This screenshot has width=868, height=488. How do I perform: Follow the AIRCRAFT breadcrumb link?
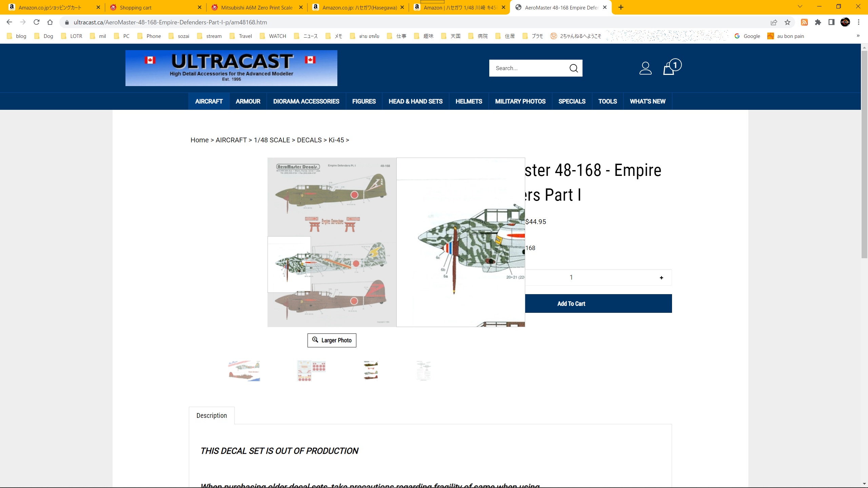click(231, 140)
